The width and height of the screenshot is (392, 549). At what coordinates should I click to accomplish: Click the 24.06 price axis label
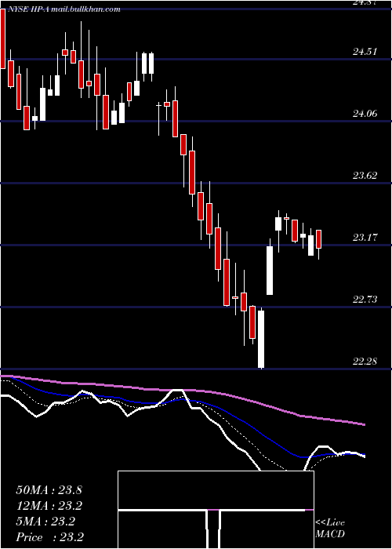click(x=365, y=114)
